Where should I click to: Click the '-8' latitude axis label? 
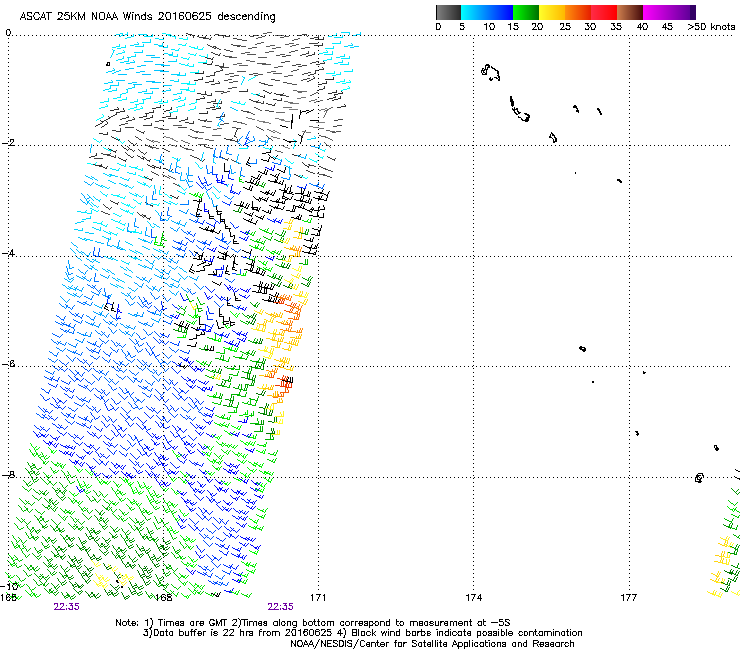tap(9, 474)
